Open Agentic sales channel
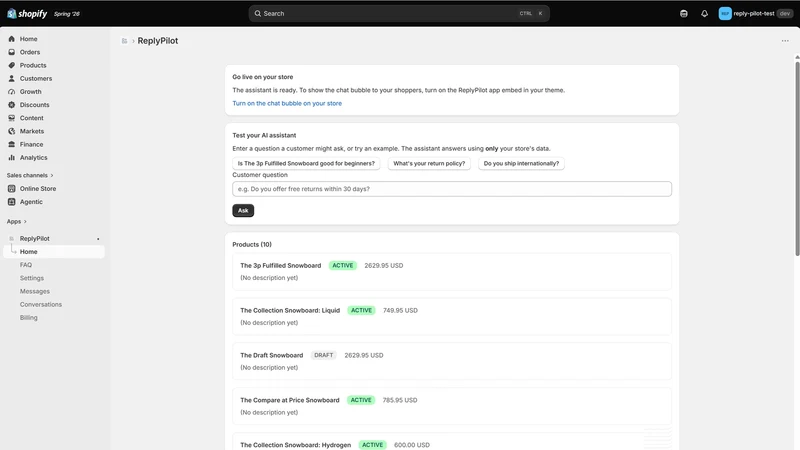The width and height of the screenshot is (800, 450). (31, 202)
